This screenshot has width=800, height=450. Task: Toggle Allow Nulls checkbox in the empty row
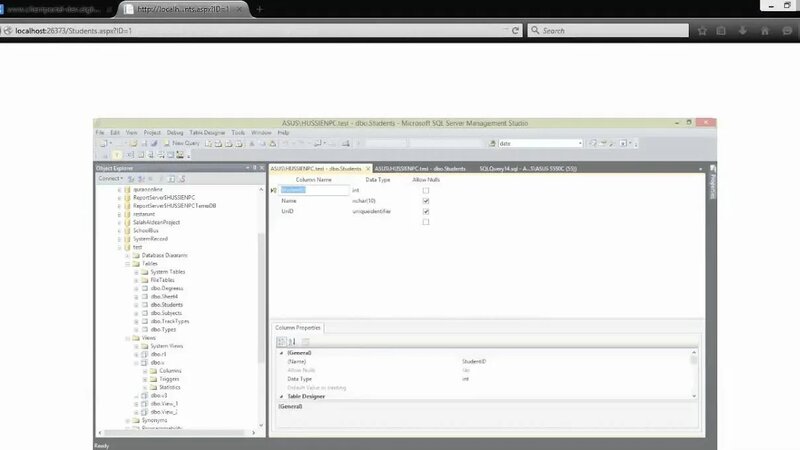pos(426,222)
